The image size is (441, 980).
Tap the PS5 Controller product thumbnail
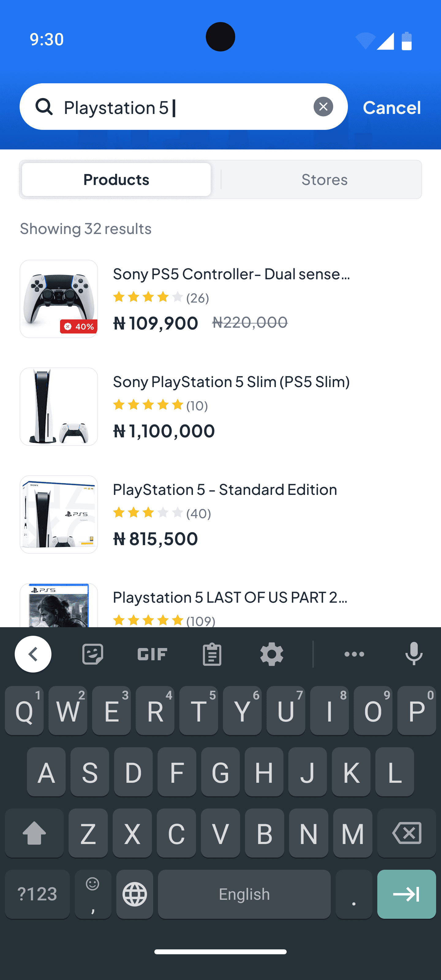59,299
